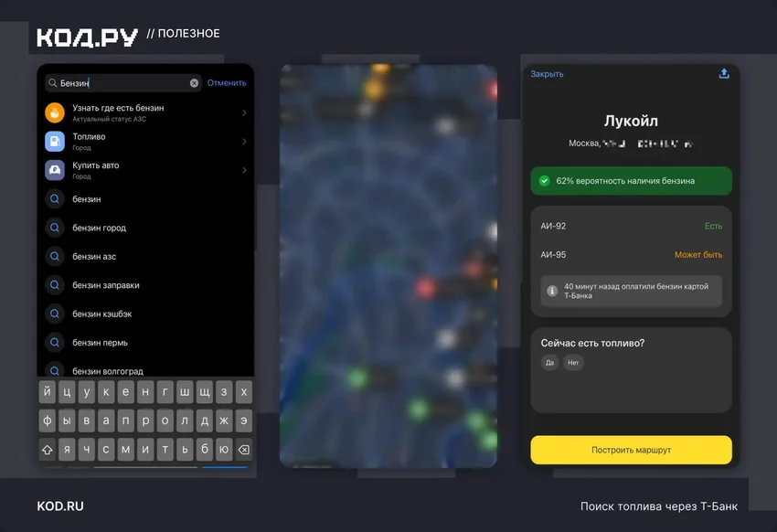Select the 'бензин' search suggestion

coord(145,199)
